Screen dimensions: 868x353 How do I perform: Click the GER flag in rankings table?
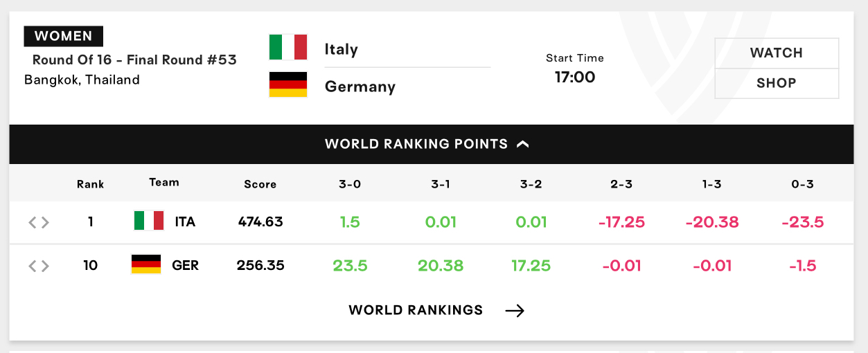tap(146, 264)
